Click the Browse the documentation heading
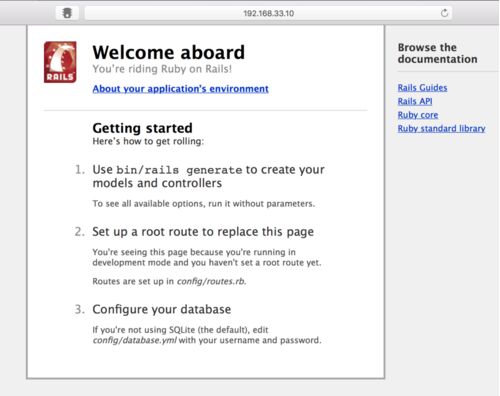Viewport: 500px width, 396px height. tap(437, 53)
